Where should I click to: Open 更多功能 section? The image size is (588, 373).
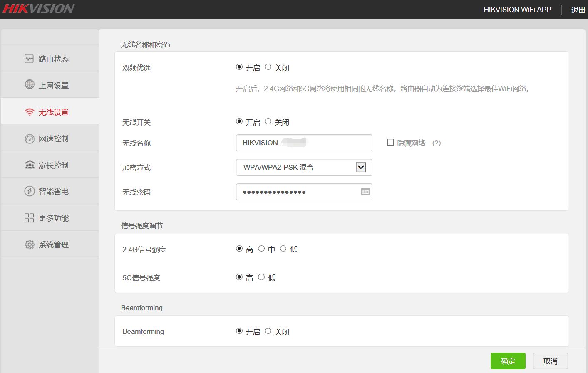(x=50, y=217)
